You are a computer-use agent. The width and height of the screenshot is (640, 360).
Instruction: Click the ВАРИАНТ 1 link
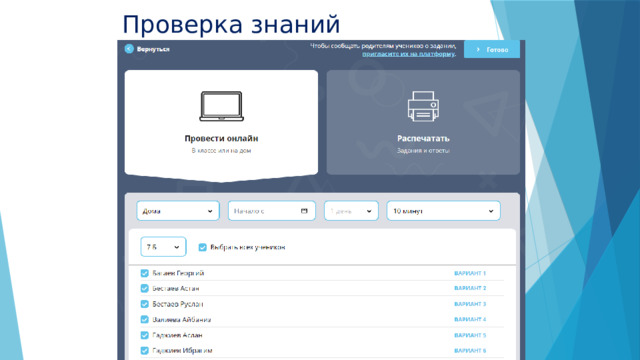click(470, 273)
